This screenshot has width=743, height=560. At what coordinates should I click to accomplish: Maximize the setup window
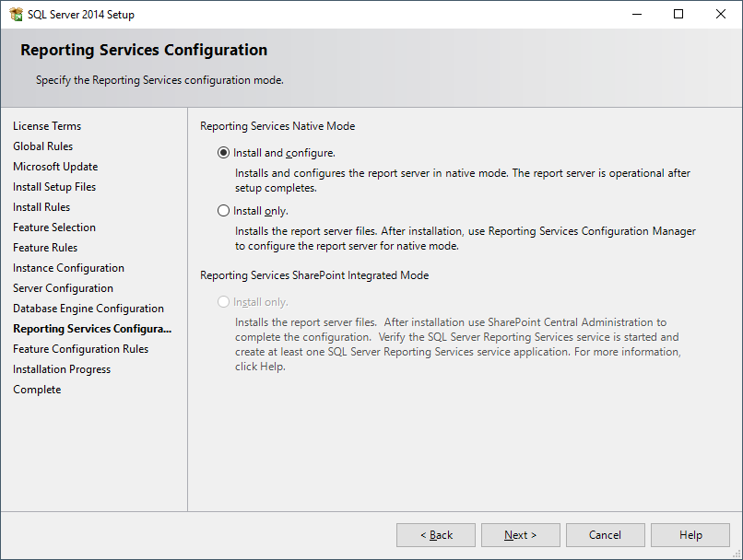[678, 14]
